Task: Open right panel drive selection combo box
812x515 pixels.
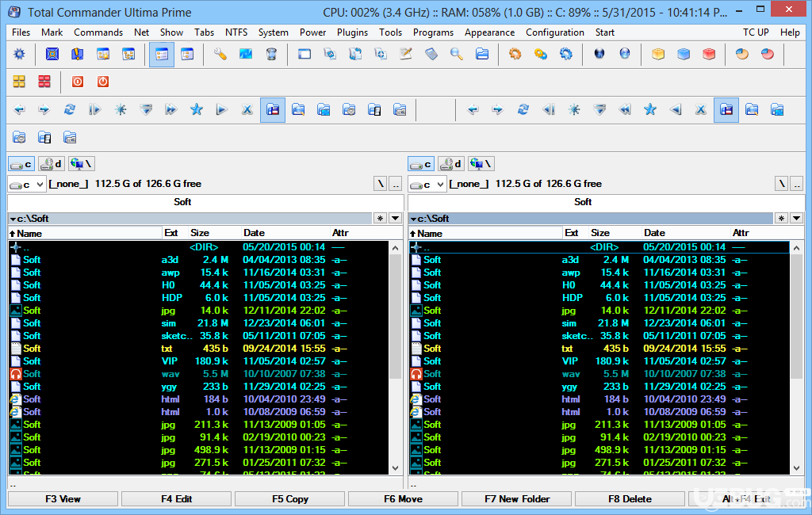Action: click(x=427, y=185)
